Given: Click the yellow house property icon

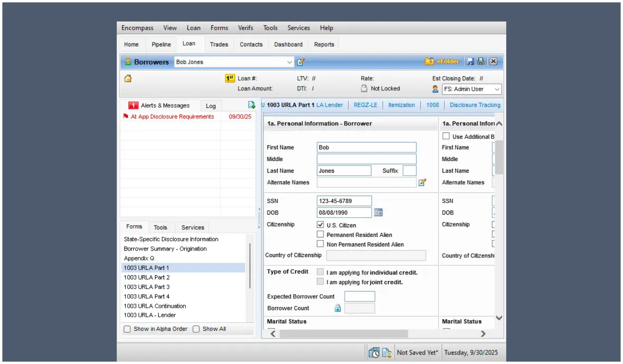Looking at the screenshot, I should (128, 78).
